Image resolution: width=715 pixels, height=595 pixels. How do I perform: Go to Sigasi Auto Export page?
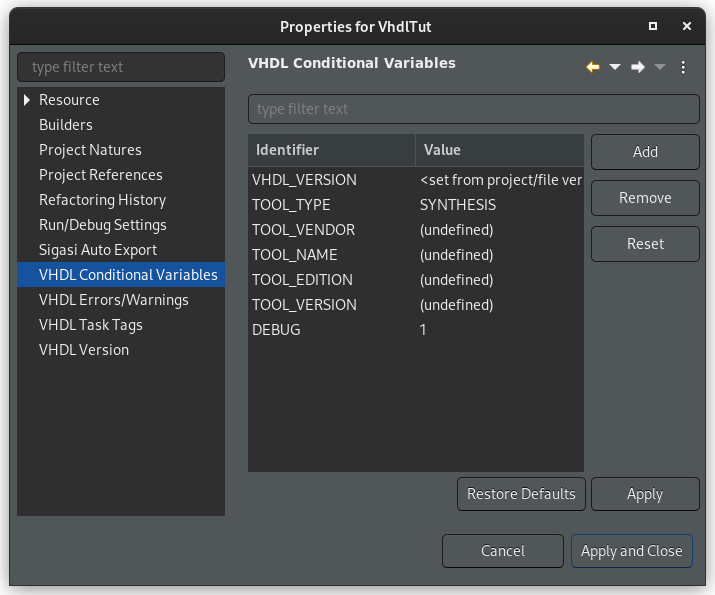(x=97, y=250)
